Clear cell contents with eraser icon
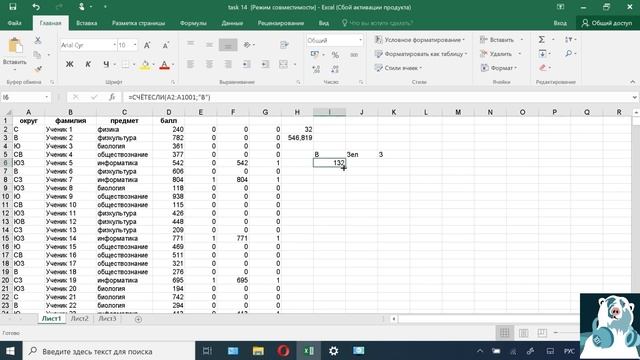Screen dimensions: 640x360 542,67
